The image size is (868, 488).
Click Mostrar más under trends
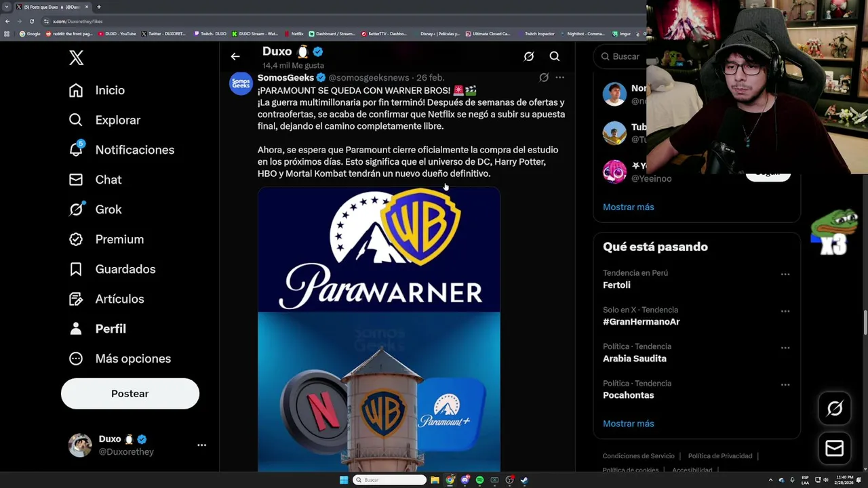click(629, 424)
